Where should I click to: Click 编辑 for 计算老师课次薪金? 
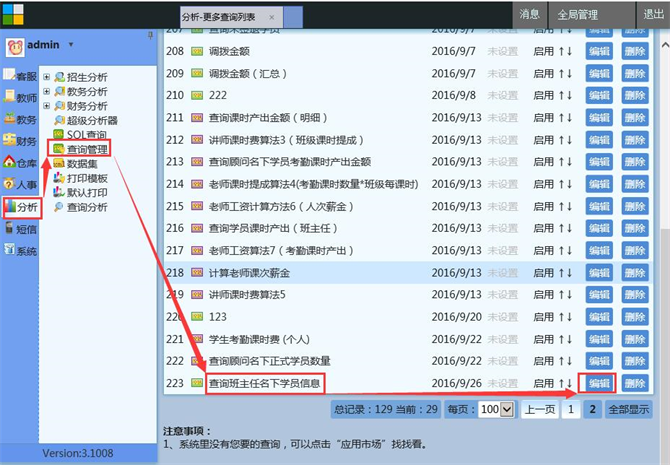click(599, 273)
